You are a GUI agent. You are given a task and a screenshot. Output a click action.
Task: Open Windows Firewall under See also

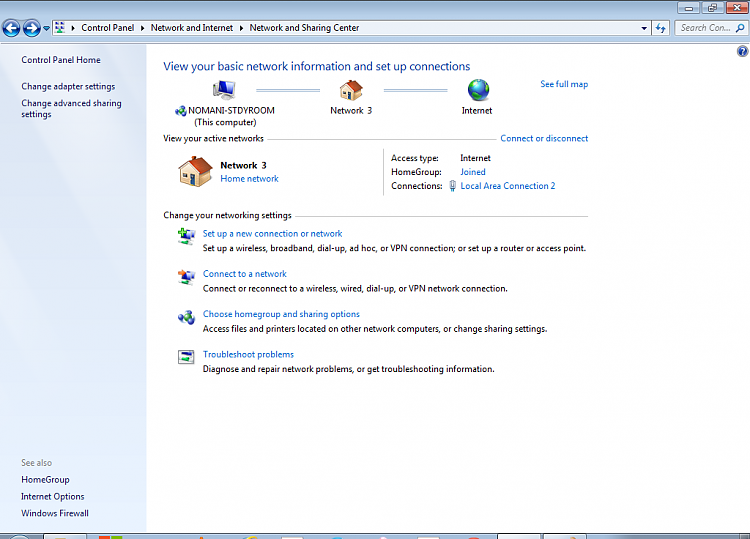pos(55,513)
